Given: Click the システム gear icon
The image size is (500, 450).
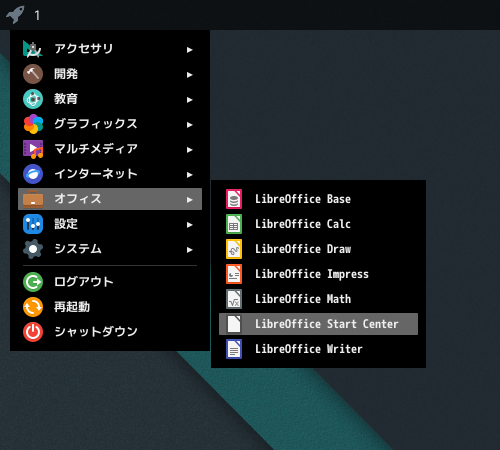Looking at the screenshot, I should tap(33, 249).
